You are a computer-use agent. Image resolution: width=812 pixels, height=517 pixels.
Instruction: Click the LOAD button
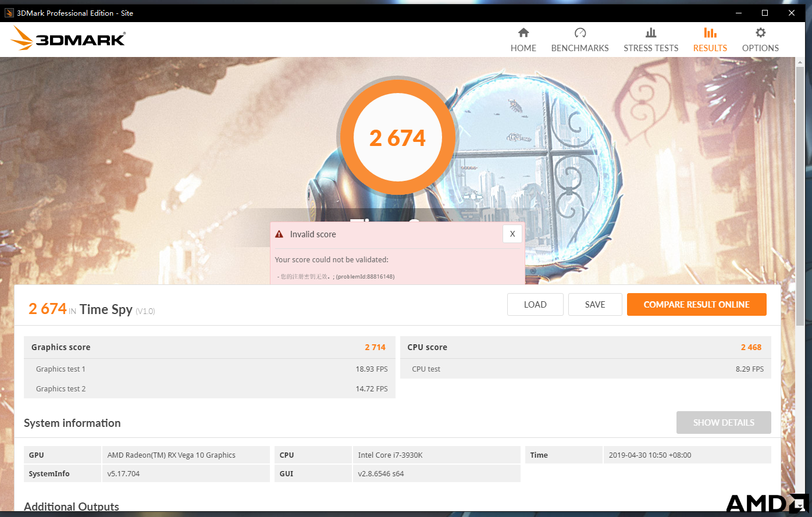pyautogui.click(x=535, y=305)
